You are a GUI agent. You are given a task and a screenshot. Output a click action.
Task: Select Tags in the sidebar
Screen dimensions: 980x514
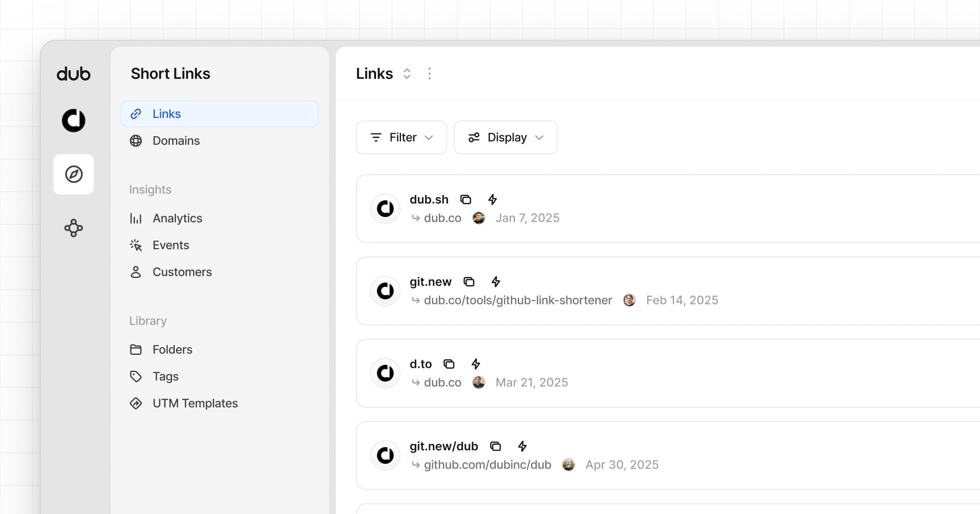coord(165,376)
